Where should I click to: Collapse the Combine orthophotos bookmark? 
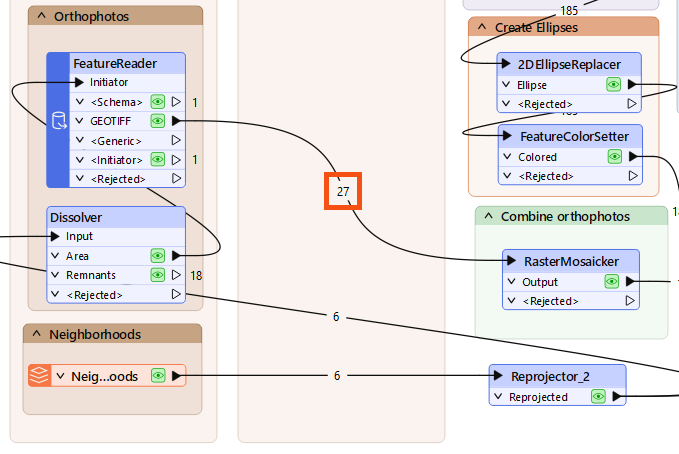(487, 217)
